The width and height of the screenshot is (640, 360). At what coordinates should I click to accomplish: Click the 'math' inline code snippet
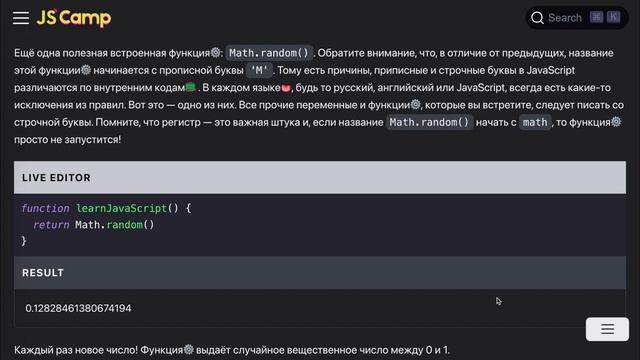pos(535,122)
